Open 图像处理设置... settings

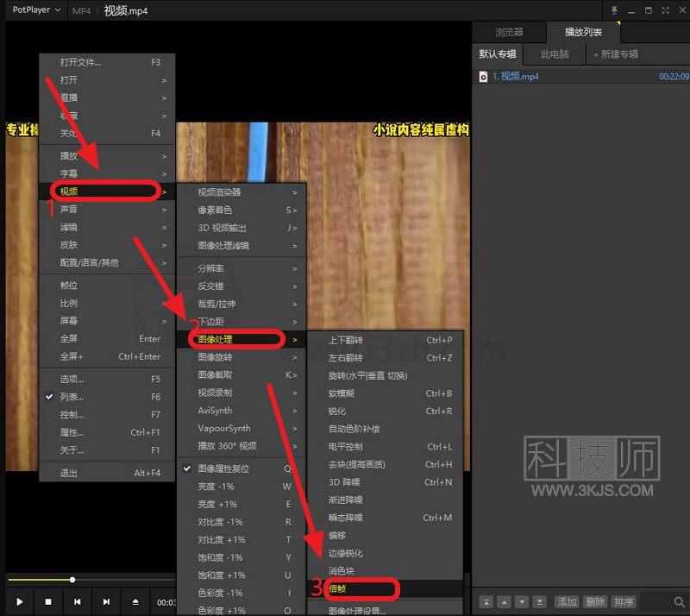point(385,610)
